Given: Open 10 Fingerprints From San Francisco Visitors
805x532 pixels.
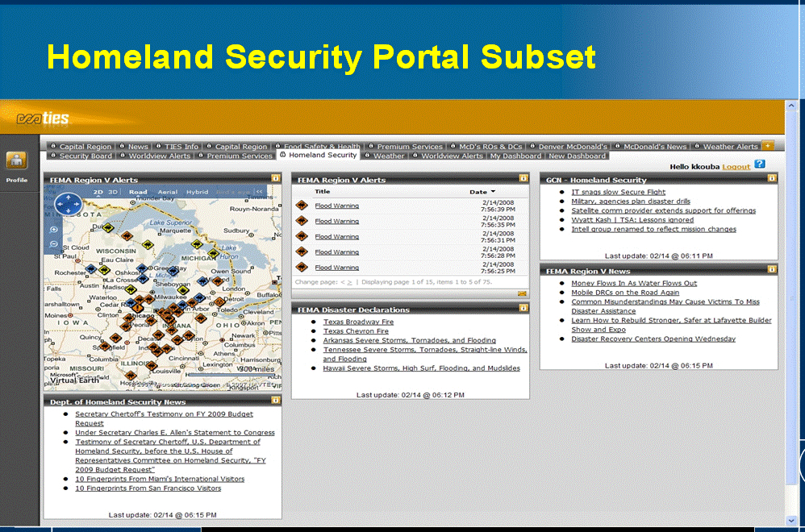Looking at the screenshot, I should coord(148,488).
